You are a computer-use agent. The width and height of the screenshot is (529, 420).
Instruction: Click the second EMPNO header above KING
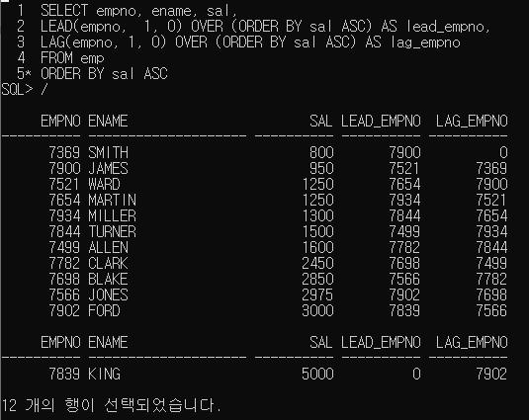60,343
